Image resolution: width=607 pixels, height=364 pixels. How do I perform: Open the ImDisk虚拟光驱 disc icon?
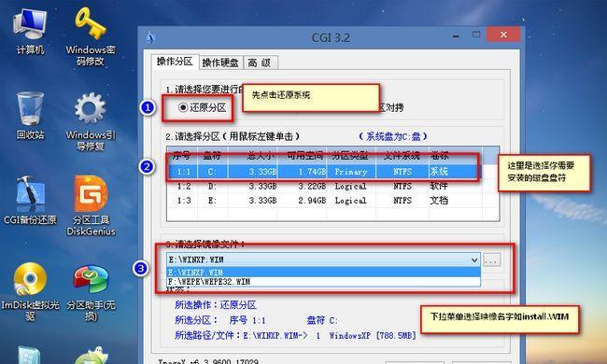coord(30,291)
